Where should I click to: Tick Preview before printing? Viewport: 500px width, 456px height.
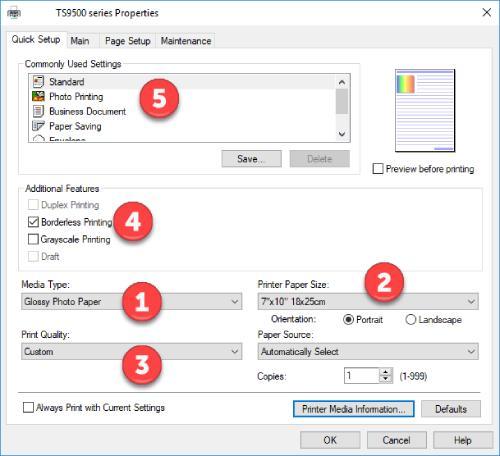[x=378, y=168]
